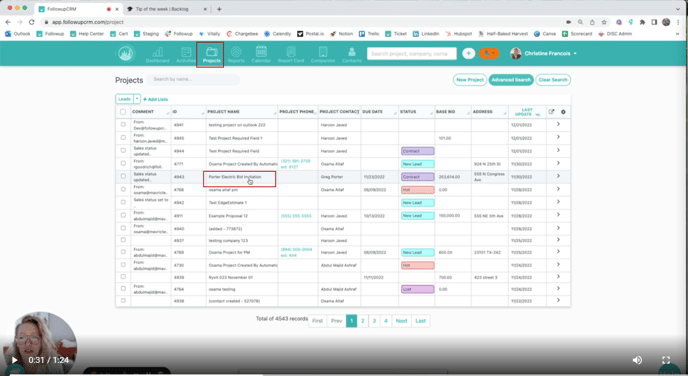Screen dimensions: 688x376
Task: Click the round plus quick-add button
Action: click(x=468, y=54)
